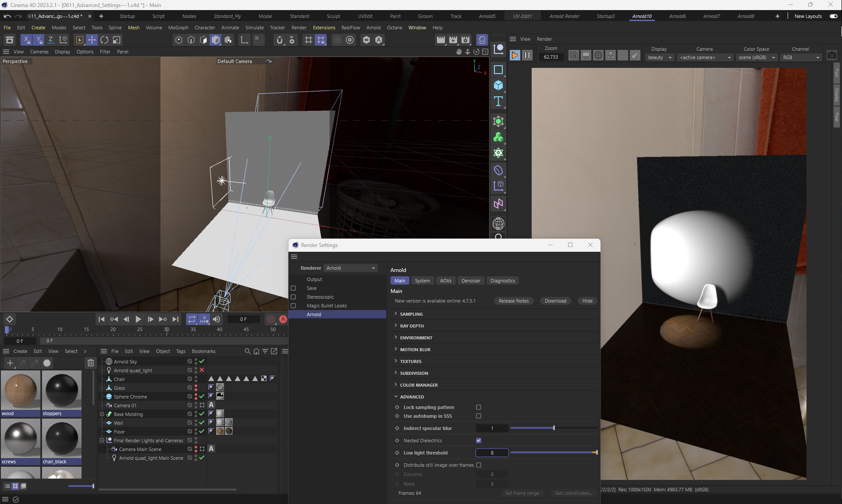Click the Download button

pyautogui.click(x=555, y=301)
